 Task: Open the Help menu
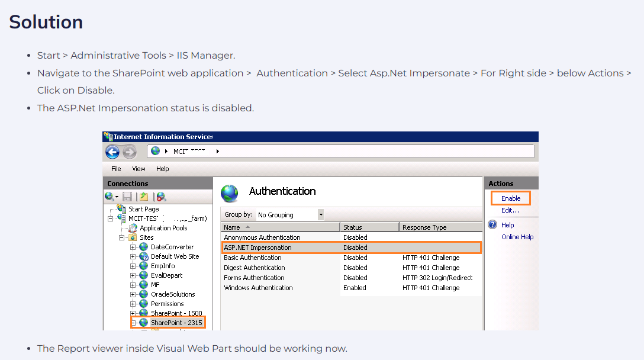point(163,169)
